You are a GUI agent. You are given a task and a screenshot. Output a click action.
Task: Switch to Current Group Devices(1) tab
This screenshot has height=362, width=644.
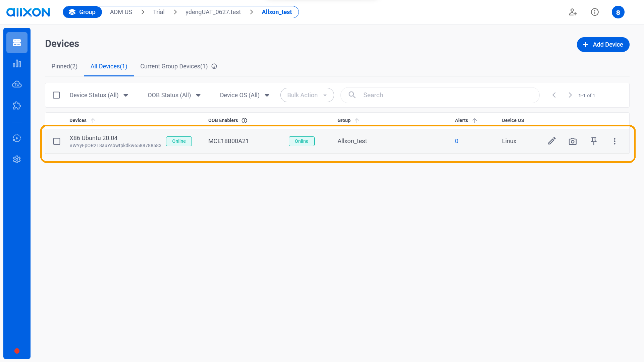click(174, 66)
